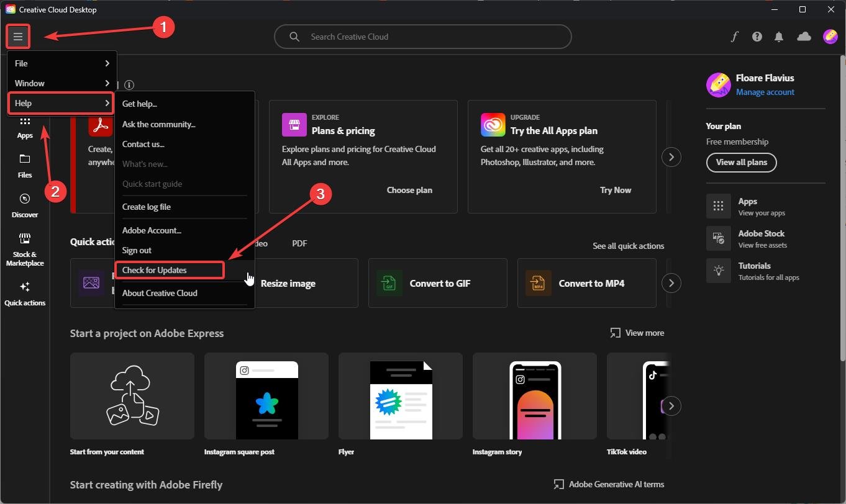Click Manage account link

tap(765, 92)
